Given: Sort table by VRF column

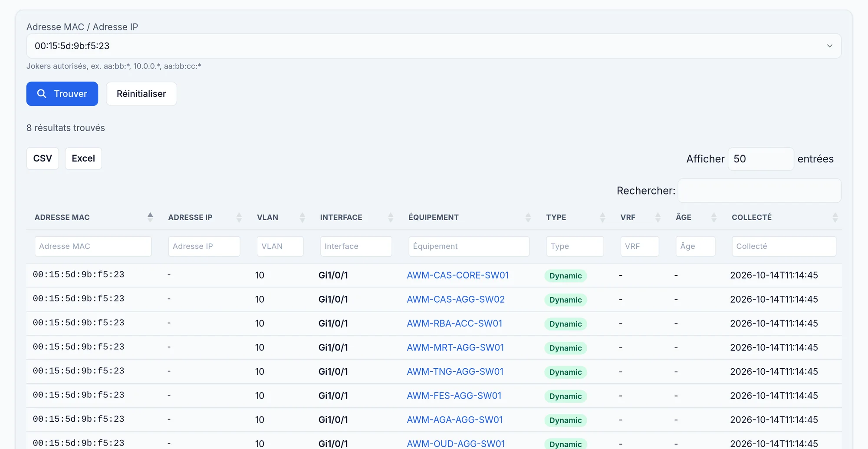Looking at the screenshot, I should (x=640, y=217).
